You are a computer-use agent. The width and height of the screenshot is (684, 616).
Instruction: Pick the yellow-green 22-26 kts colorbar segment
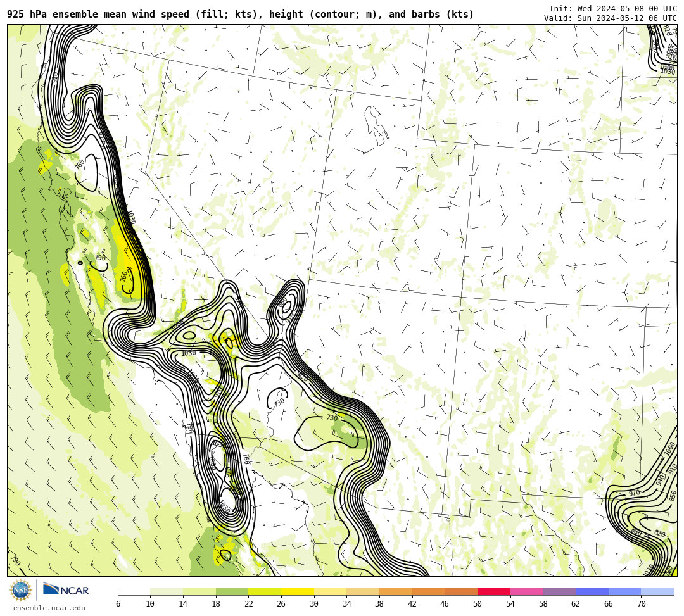[265, 591]
